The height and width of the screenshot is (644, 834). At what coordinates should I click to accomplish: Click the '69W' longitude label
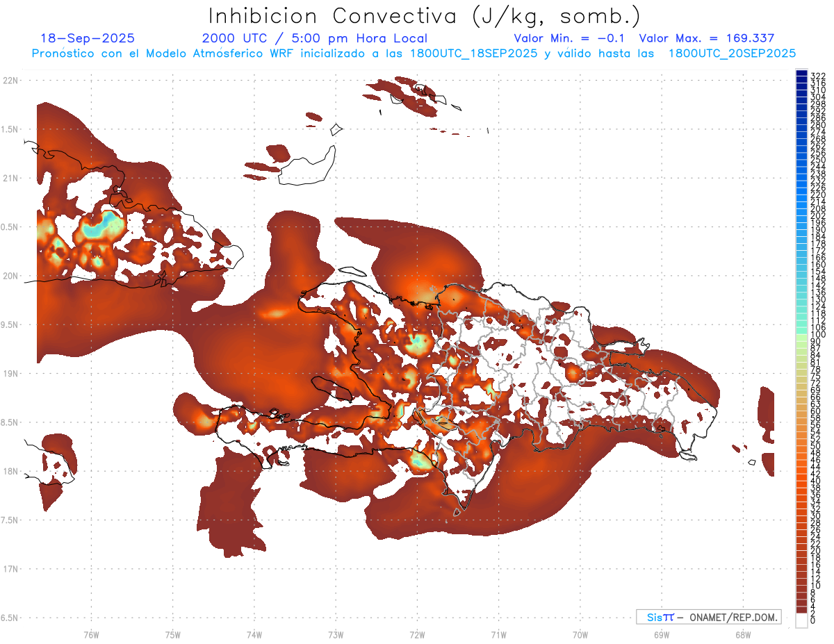(x=662, y=634)
